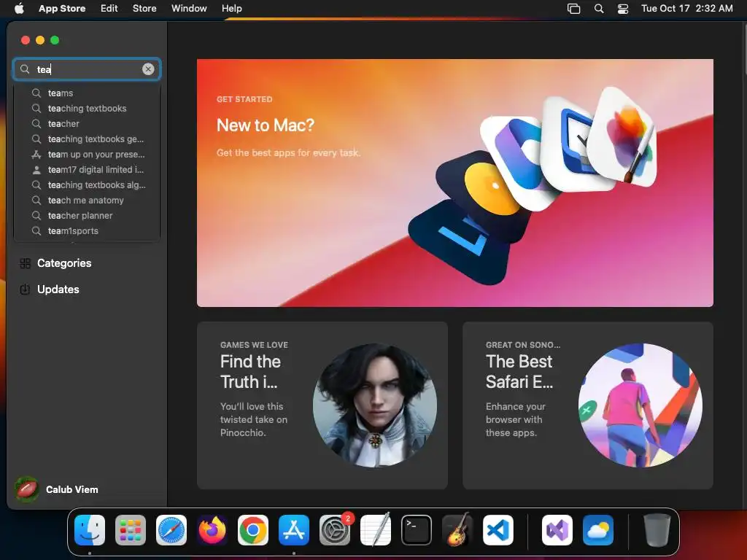Pick the 'teaching textbooks ge...' suggestion
Image resolution: width=747 pixels, height=560 pixels.
(x=88, y=139)
